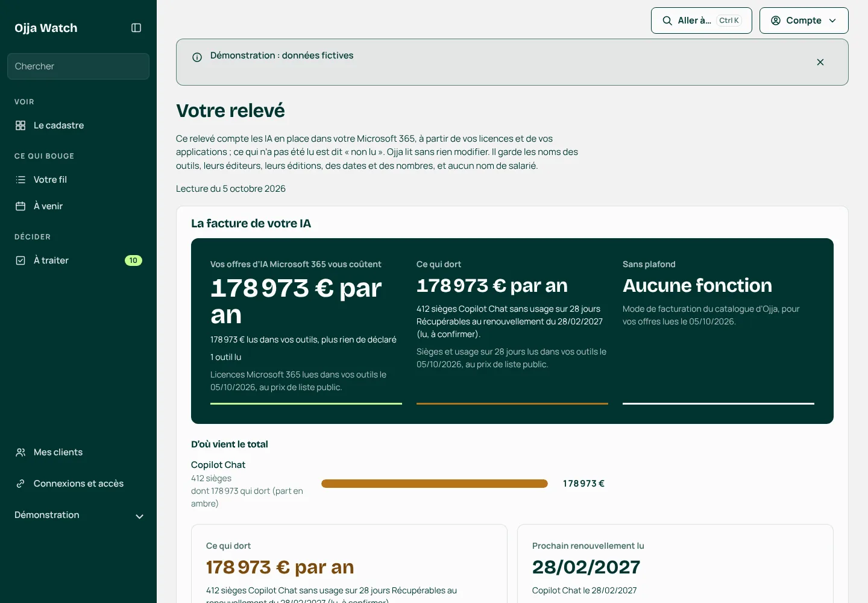This screenshot has width=868, height=603.
Task: Click the Copilot Chat amber progress bar
Action: (435, 484)
